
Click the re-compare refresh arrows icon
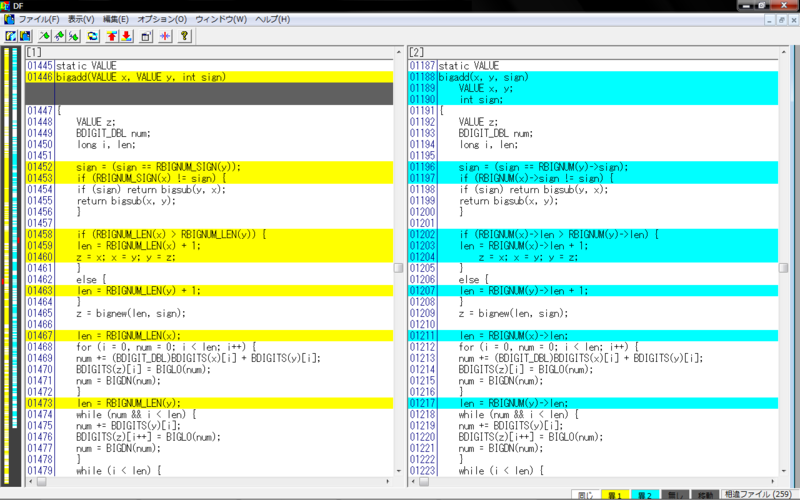(x=93, y=36)
